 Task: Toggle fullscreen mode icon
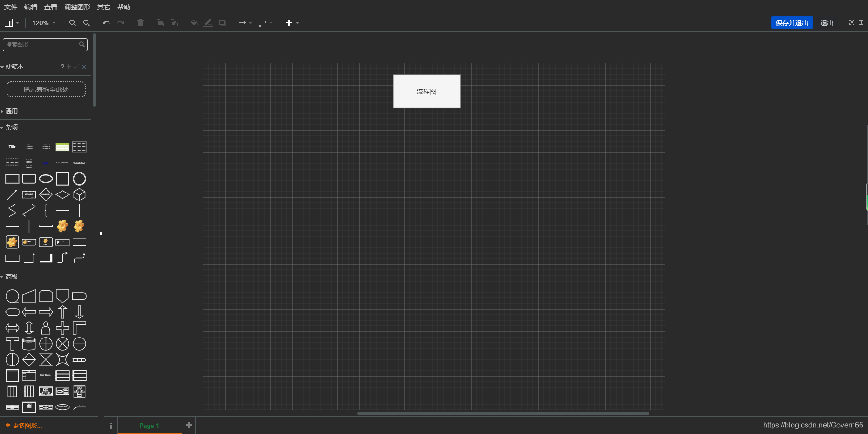tap(852, 22)
